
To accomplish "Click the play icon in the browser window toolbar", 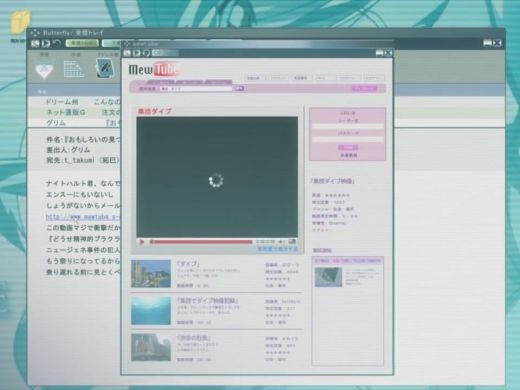I will (137, 53).
